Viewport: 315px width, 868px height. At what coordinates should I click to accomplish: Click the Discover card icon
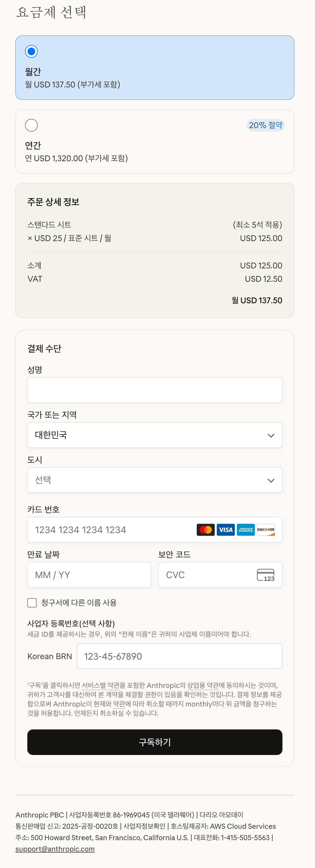(x=266, y=530)
